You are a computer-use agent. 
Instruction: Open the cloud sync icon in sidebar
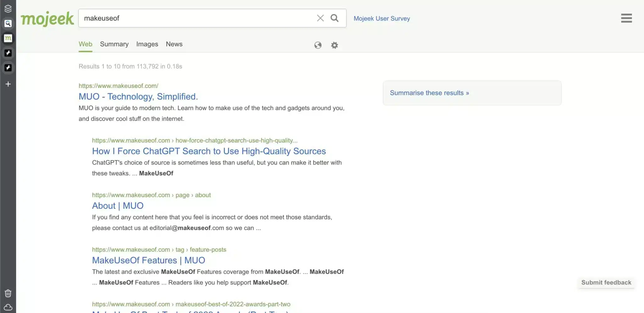8,307
